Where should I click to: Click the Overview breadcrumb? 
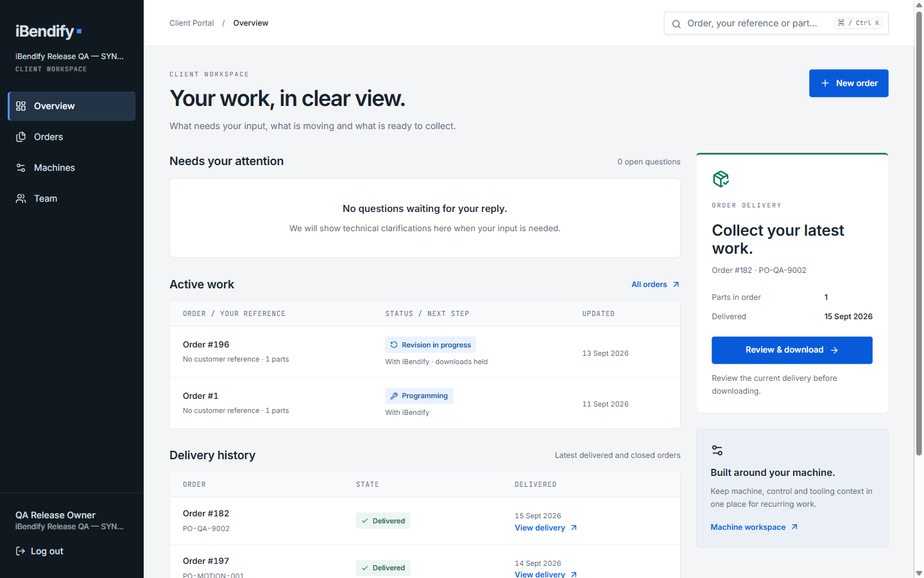tap(251, 23)
